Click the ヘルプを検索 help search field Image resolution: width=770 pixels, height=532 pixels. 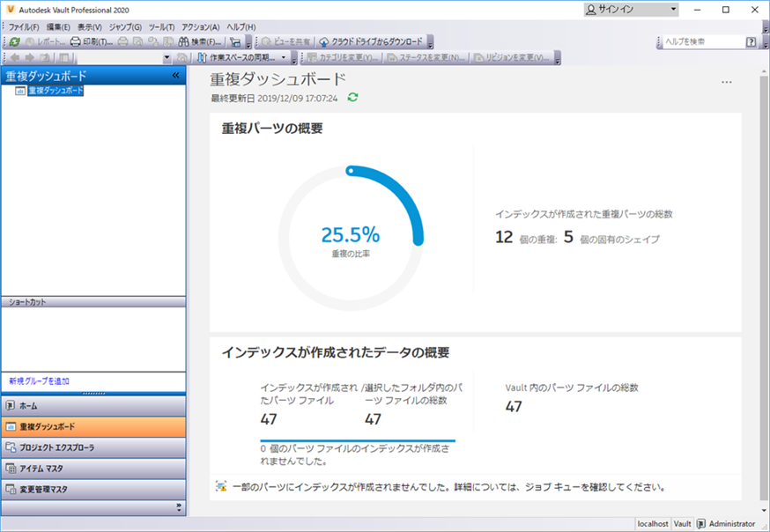(x=703, y=42)
